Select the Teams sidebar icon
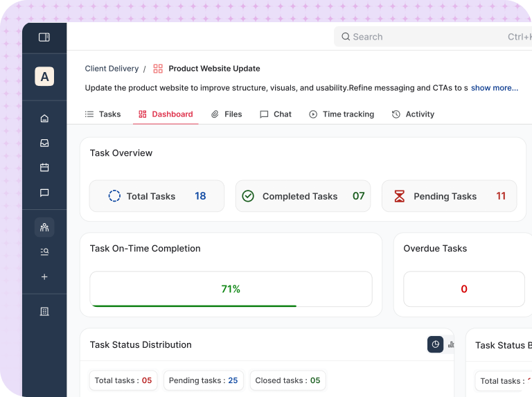The width and height of the screenshot is (532, 397). coord(44,227)
